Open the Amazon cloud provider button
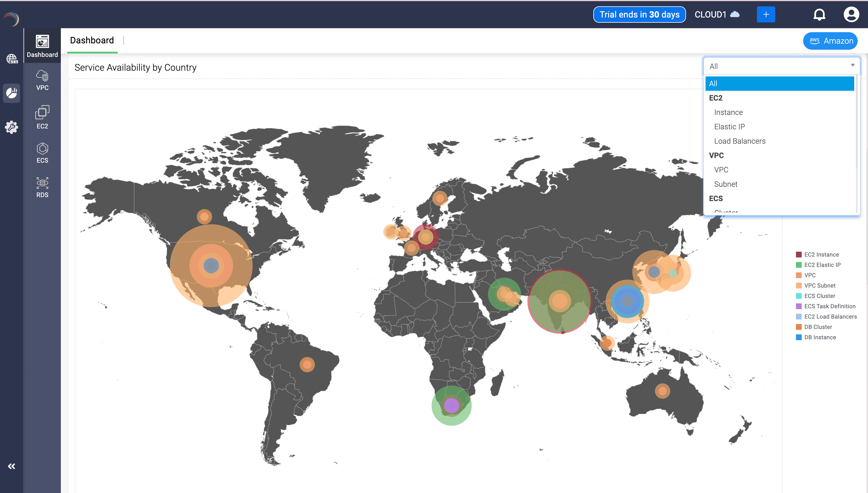This screenshot has height=493, width=868. click(830, 40)
